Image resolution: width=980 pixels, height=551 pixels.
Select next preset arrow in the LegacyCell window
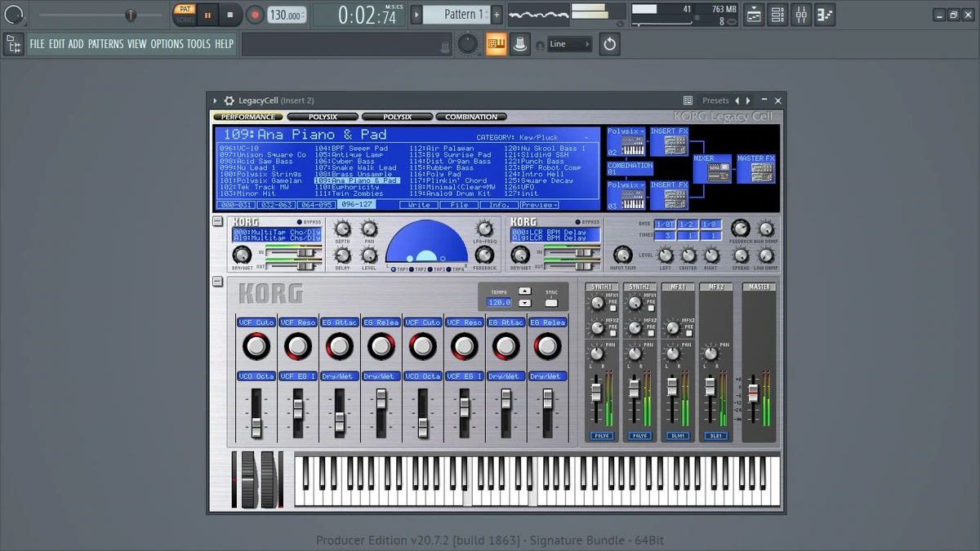tap(748, 100)
